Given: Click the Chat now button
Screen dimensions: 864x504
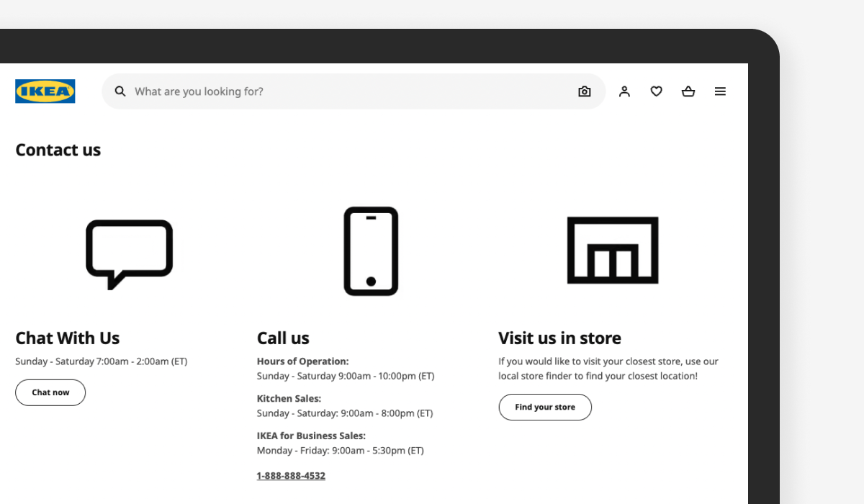Looking at the screenshot, I should pos(50,392).
